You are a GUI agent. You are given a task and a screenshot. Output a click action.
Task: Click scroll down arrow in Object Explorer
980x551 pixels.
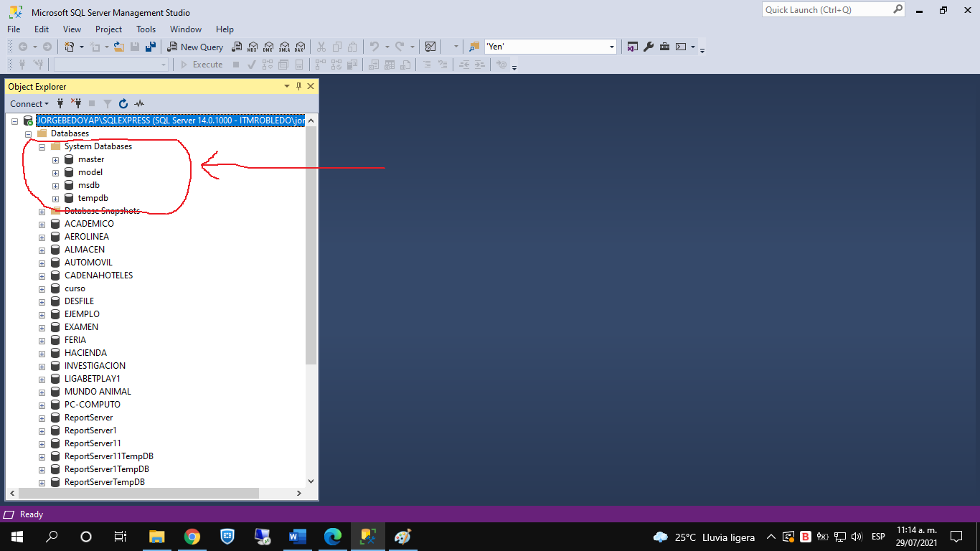click(x=311, y=481)
